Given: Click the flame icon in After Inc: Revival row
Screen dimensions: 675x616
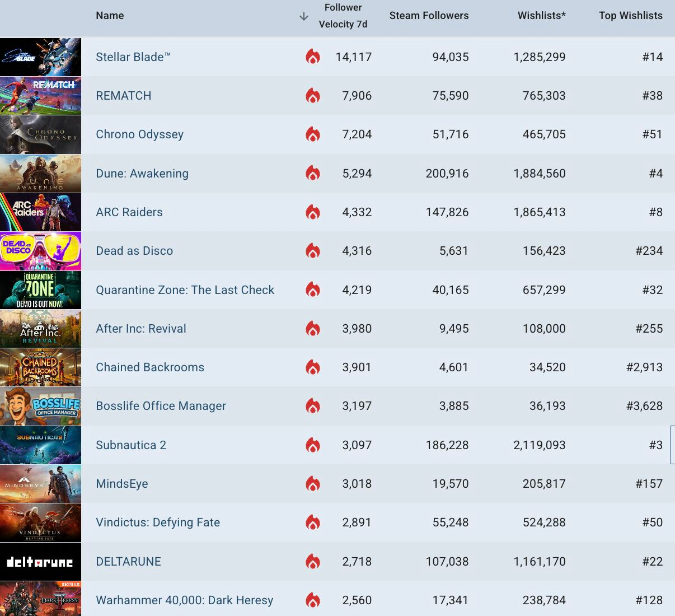Looking at the screenshot, I should coord(313,329).
